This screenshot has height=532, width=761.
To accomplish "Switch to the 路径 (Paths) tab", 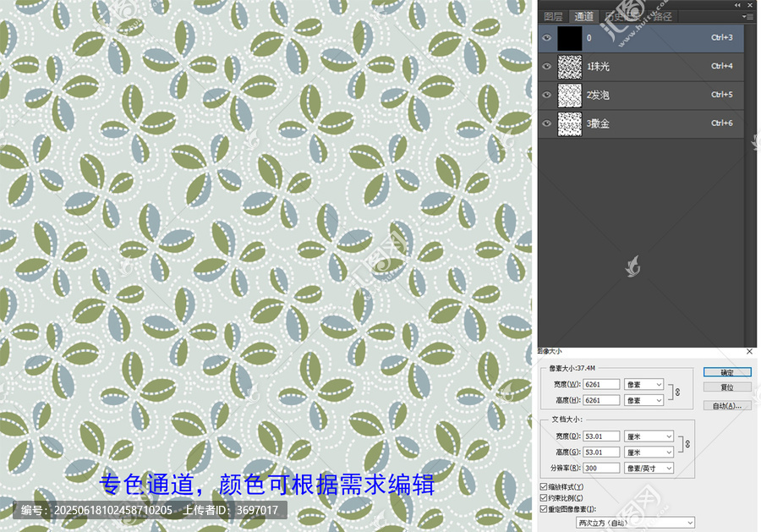I will click(662, 17).
